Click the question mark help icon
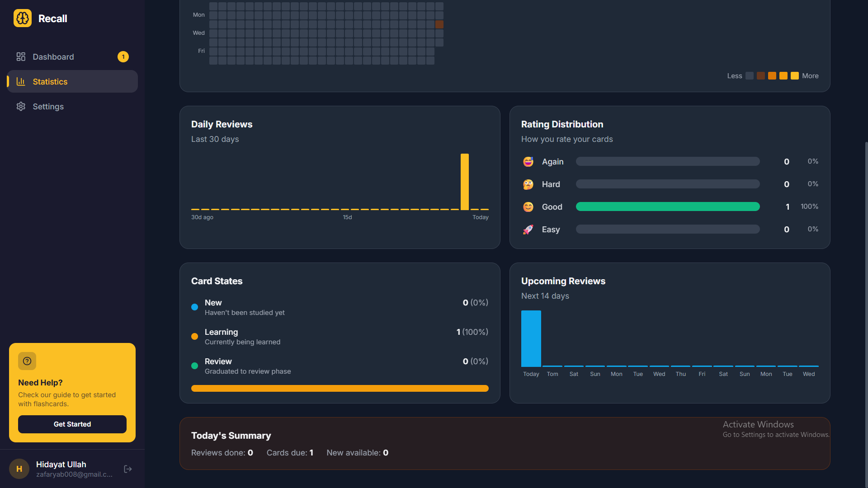The width and height of the screenshot is (868, 488). click(x=27, y=361)
